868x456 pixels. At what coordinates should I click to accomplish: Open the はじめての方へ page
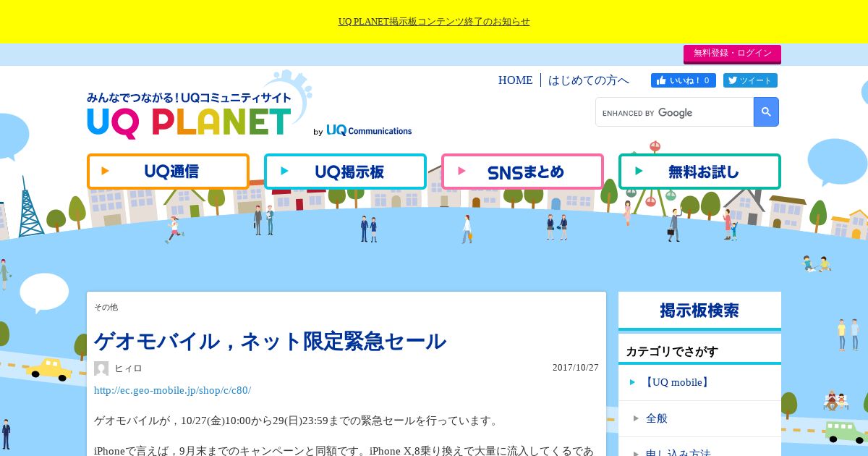click(x=589, y=80)
